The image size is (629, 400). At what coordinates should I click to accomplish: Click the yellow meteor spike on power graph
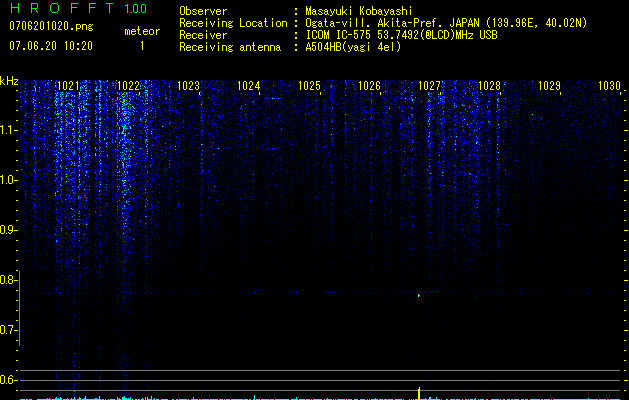pos(419,394)
